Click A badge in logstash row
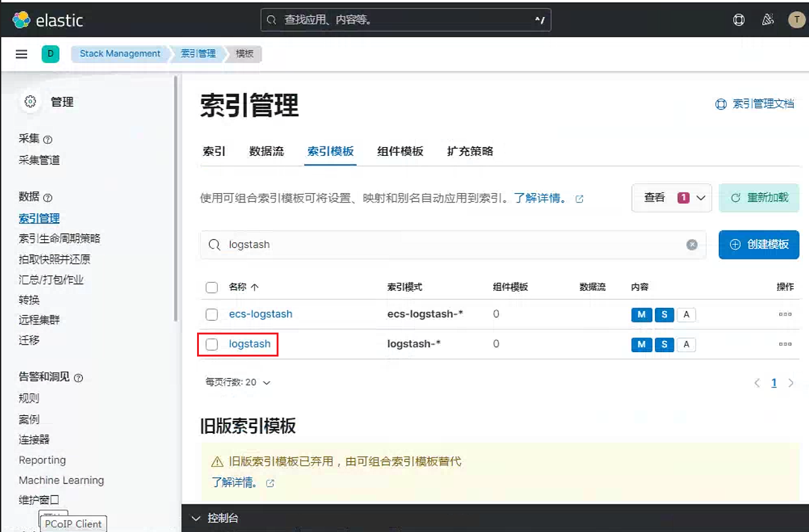Screen dimensions: 809x532 (686, 345)
